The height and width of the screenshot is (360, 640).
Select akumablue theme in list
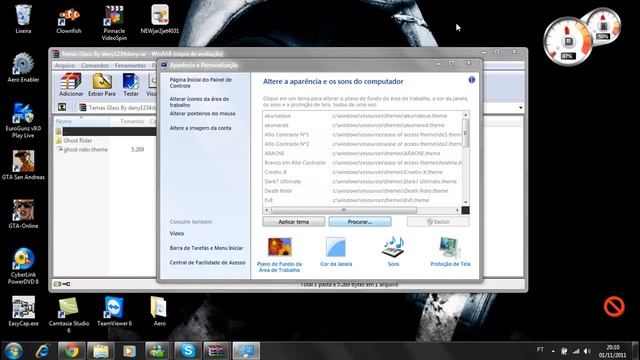[362, 116]
